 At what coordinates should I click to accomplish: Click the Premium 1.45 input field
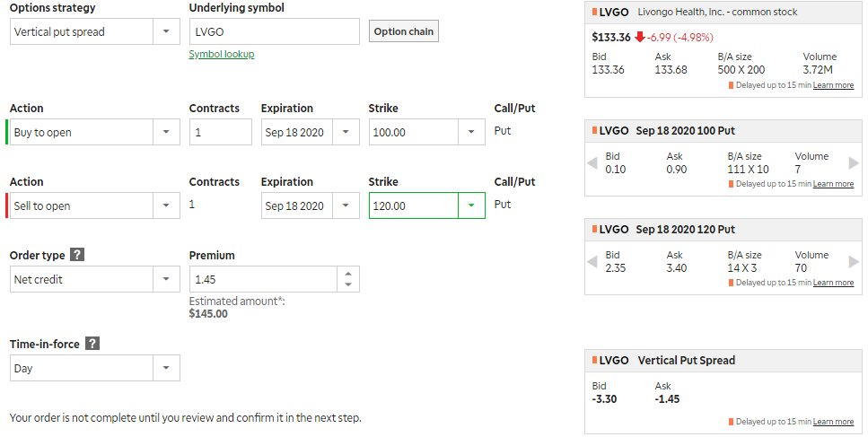[x=263, y=279]
